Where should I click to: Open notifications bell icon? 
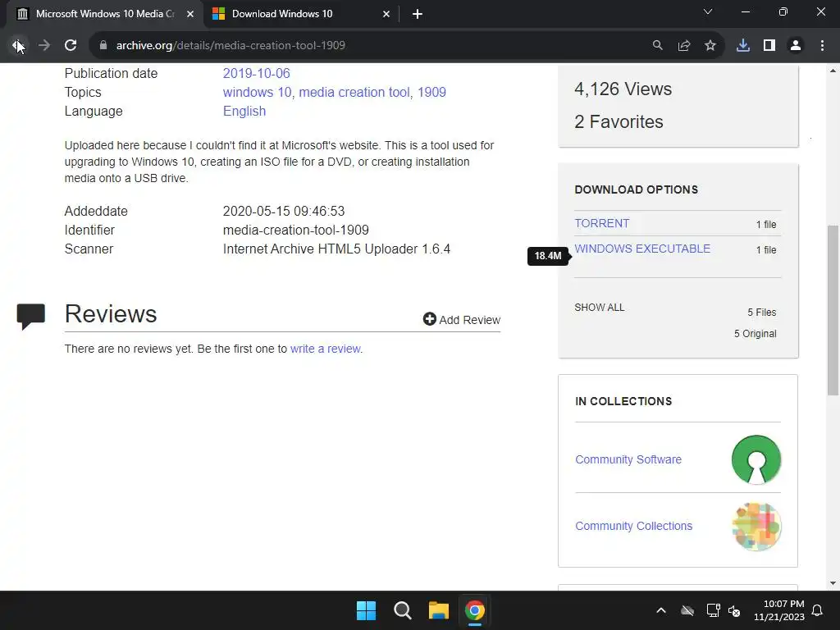point(818,610)
